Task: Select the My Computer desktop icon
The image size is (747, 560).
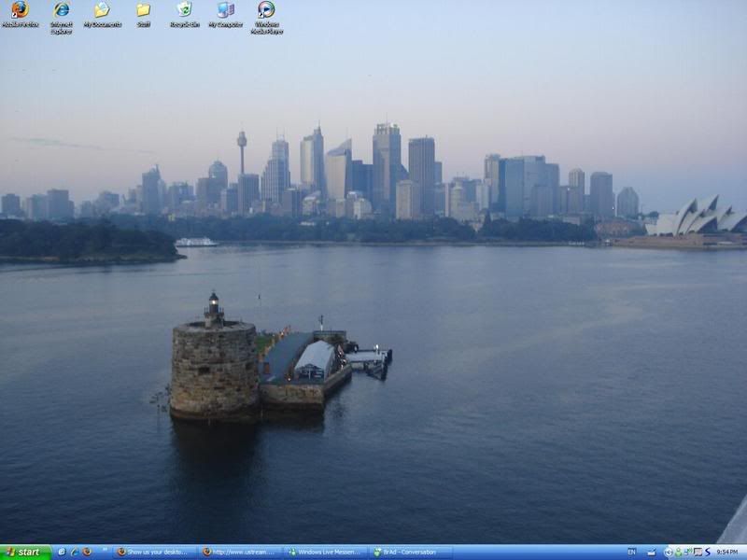Action: point(226,14)
